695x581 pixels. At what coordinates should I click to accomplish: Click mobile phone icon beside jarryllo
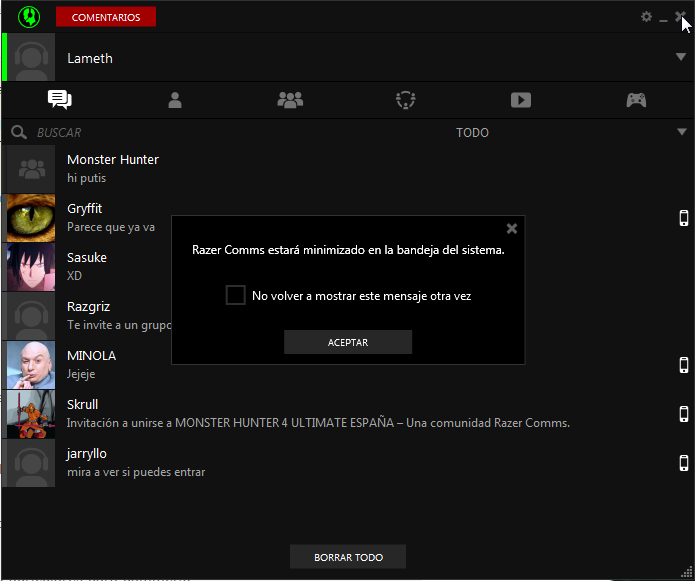684,463
